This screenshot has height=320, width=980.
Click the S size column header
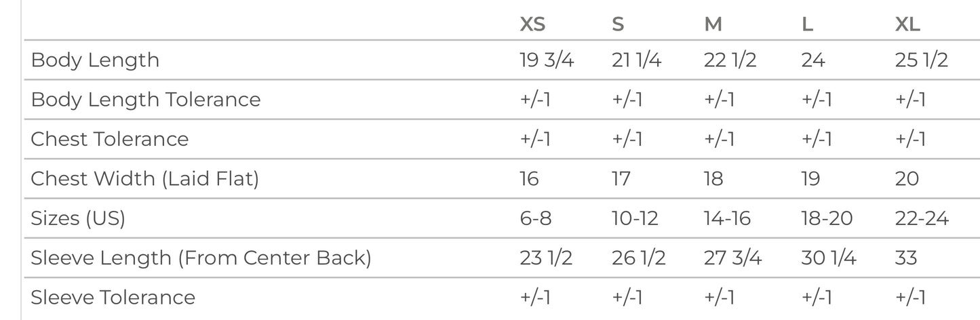click(x=617, y=24)
